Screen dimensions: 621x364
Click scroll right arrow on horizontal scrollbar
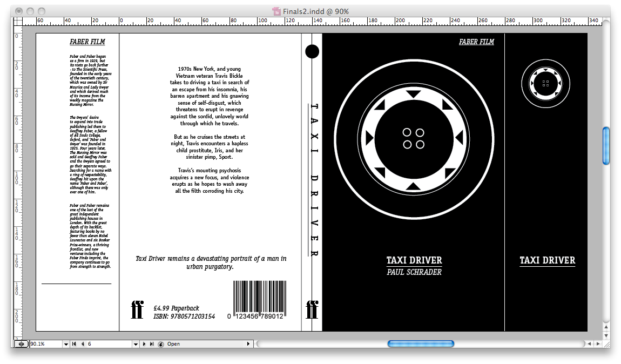point(598,344)
